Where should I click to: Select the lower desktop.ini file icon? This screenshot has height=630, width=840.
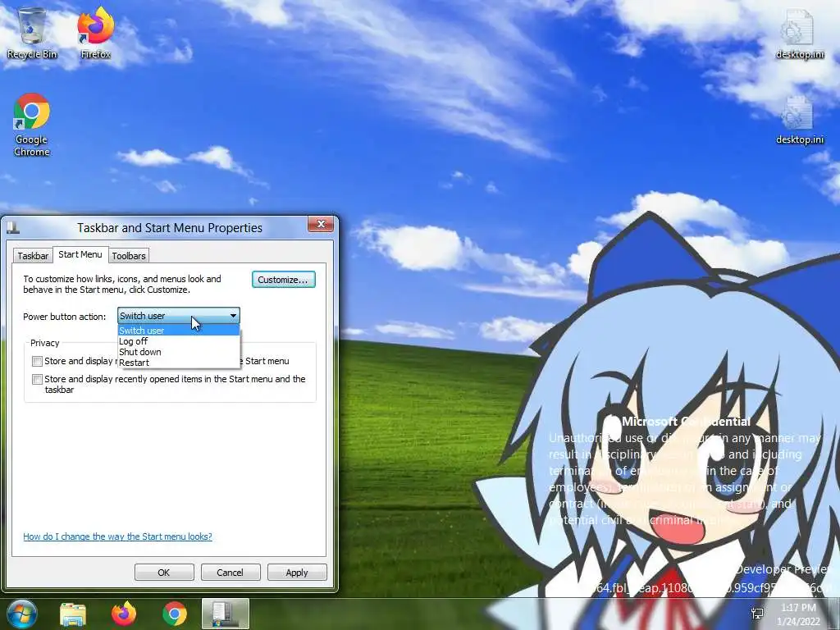coord(799,120)
